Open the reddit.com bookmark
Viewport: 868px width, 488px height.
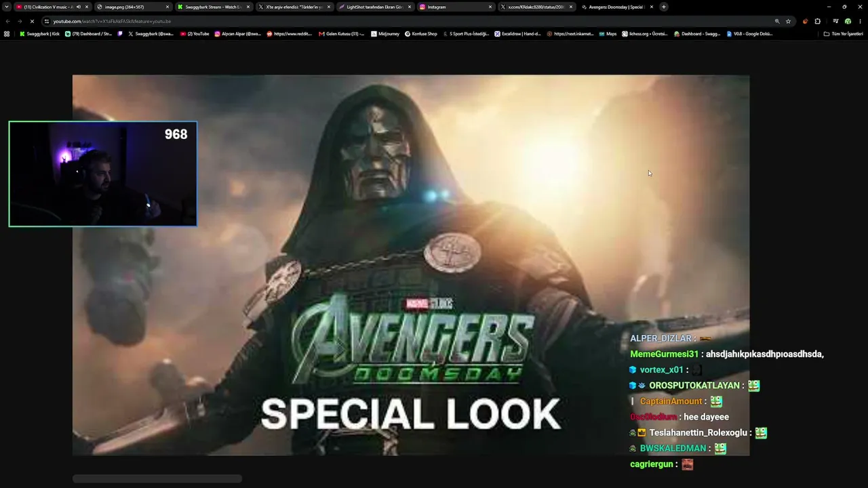(x=290, y=33)
